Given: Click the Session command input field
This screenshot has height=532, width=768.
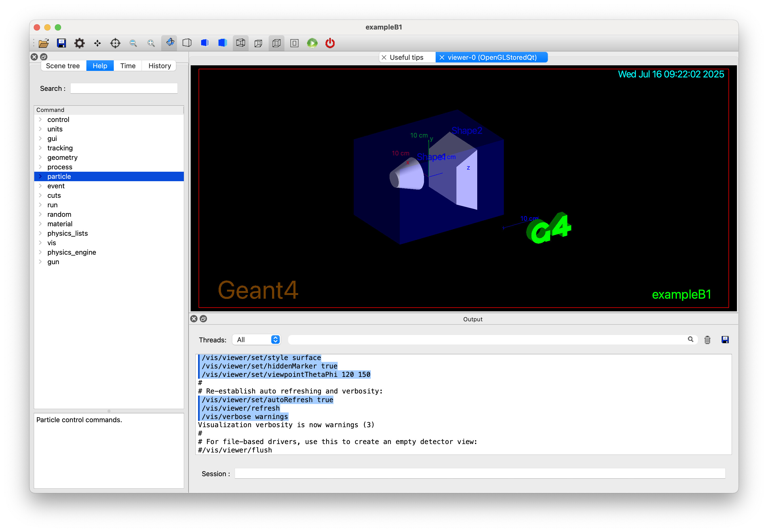Looking at the screenshot, I should click(480, 474).
